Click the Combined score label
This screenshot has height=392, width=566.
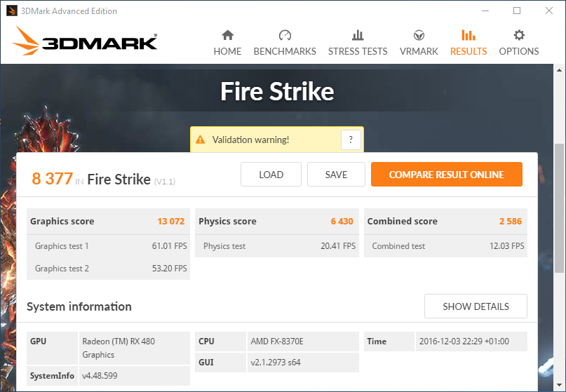click(x=402, y=222)
